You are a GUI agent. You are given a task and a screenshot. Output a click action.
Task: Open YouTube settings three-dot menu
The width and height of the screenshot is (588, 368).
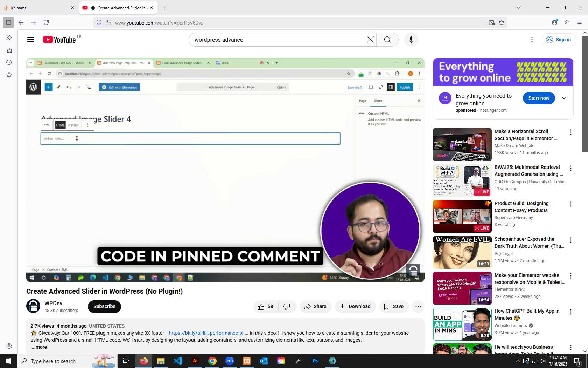click(532, 40)
